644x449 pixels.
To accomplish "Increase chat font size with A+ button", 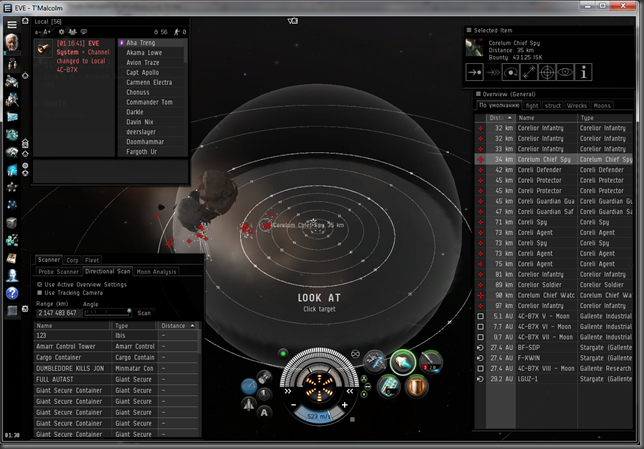I will (x=47, y=32).
